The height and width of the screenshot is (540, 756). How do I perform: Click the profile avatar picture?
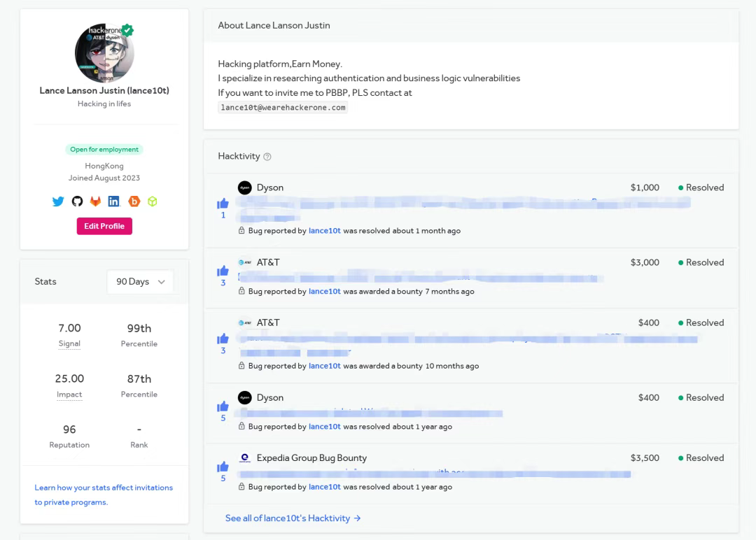point(104,54)
